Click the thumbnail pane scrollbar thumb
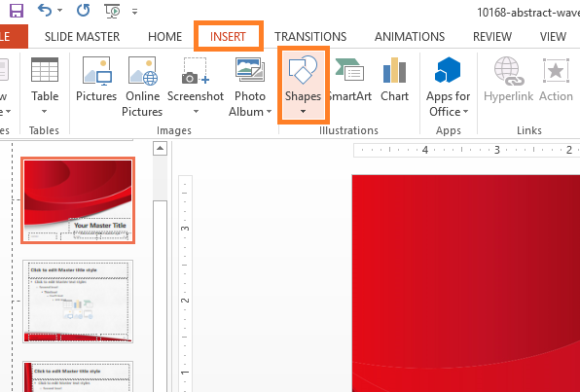580x392 pixels. 160,296
